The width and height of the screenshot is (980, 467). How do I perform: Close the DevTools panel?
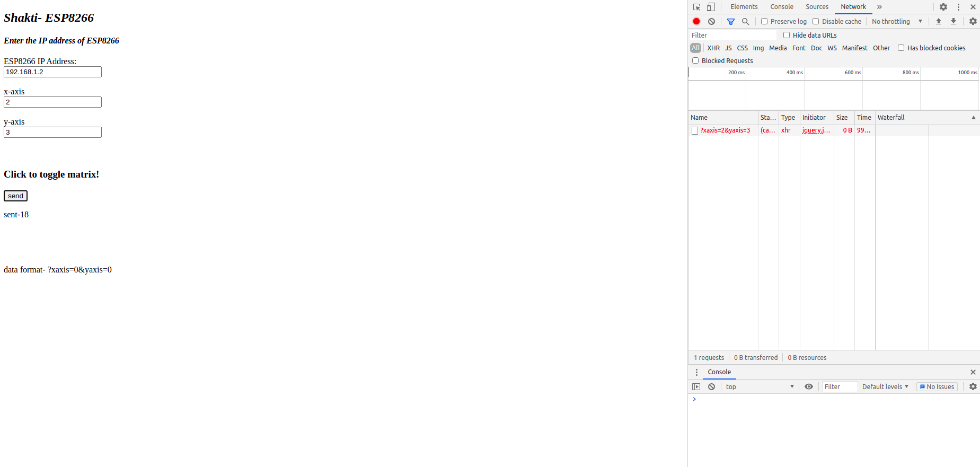[973, 7]
